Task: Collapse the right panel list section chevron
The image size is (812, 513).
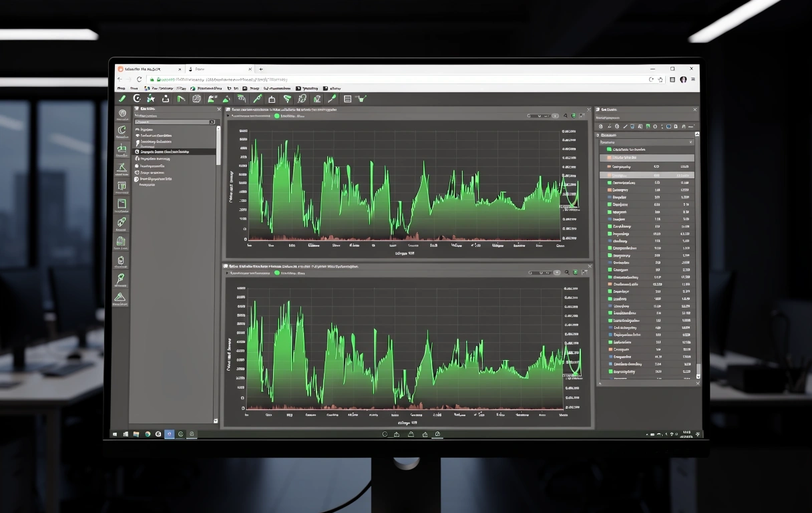Action: click(x=691, y=142)
